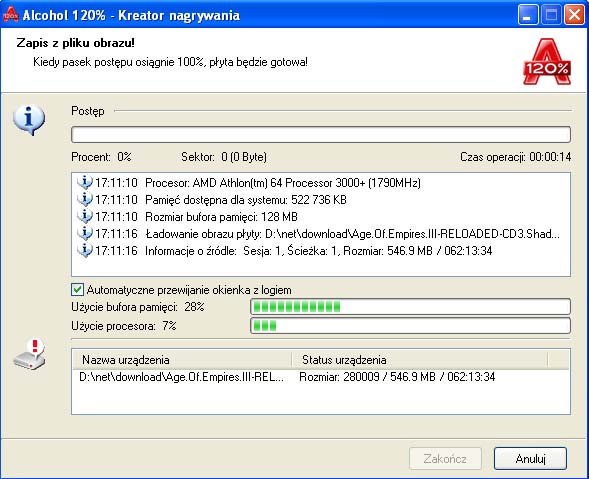Click the info icon beside Procesor log entry
The height and width of the screenshot is (479, 589).
85,183
